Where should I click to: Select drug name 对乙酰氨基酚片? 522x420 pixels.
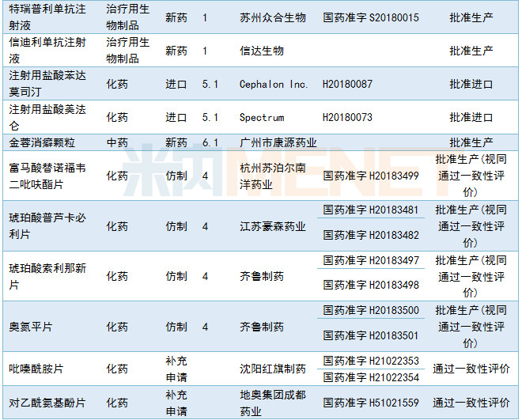pyautogui.click(x=47, y=403)
